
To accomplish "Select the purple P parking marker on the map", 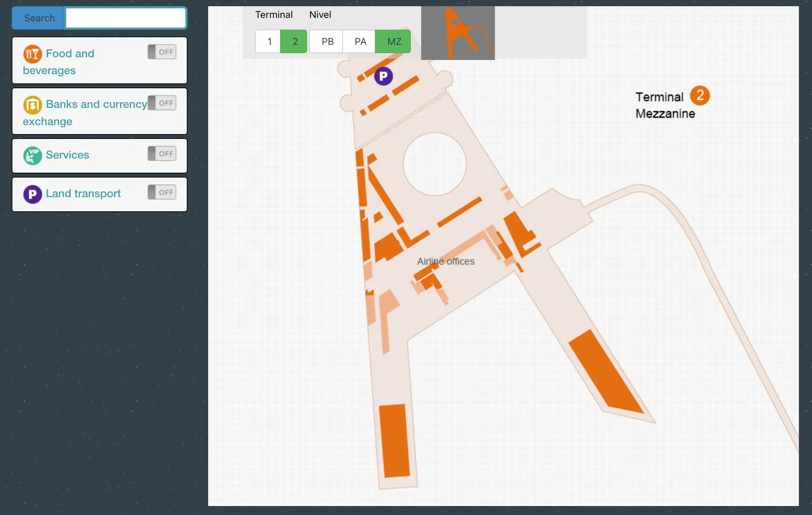I will tap(383, 76).
